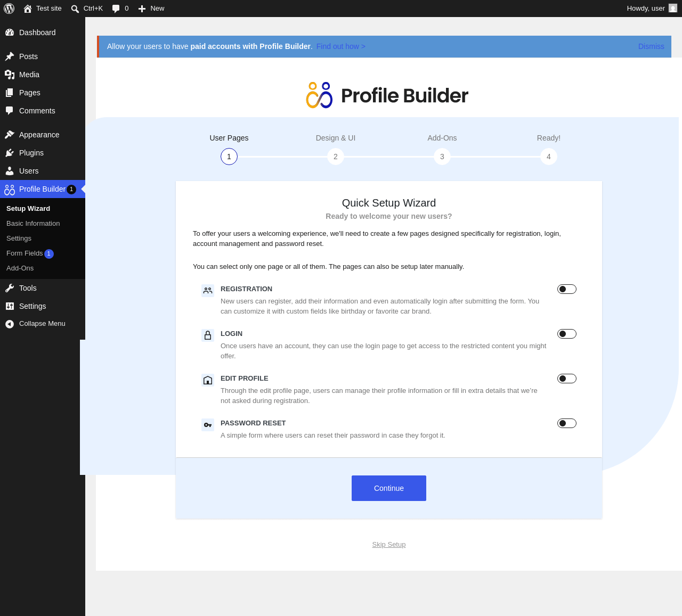The height and width of the screenshot is (616, 682).
Task: Open the Tools menu item
Action: pyautogui.click(x=43, y=288)
